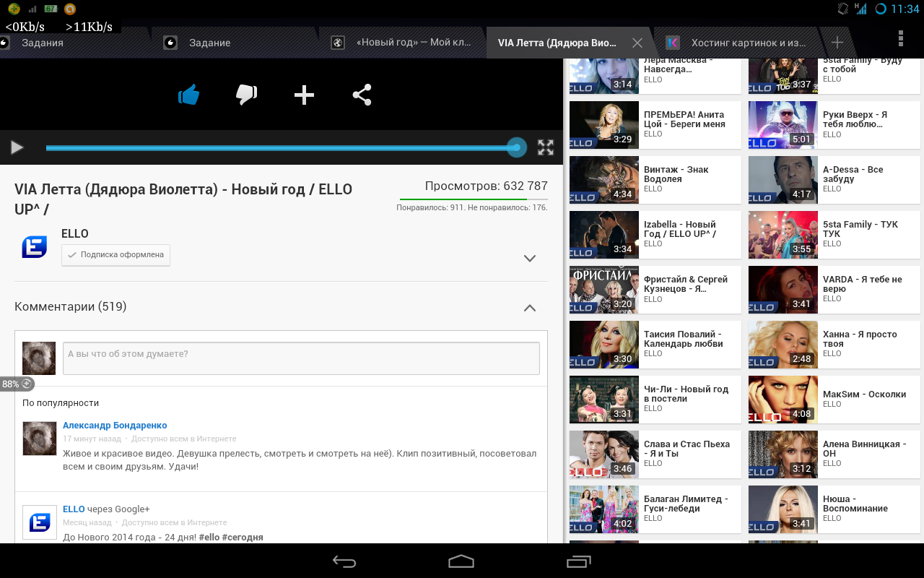924x578 pixels.
Task: Add video to playlist with plus icon
Action: pos(304,95)
